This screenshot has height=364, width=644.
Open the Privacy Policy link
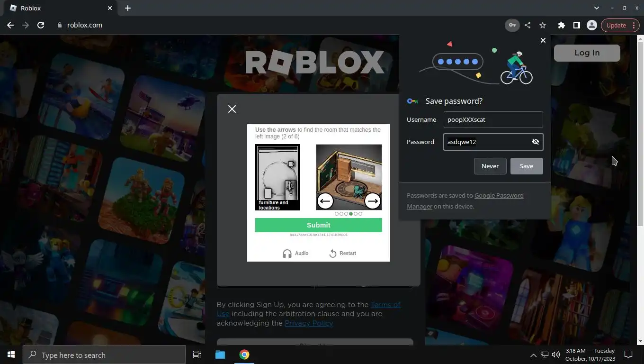[x=309, y=323]
